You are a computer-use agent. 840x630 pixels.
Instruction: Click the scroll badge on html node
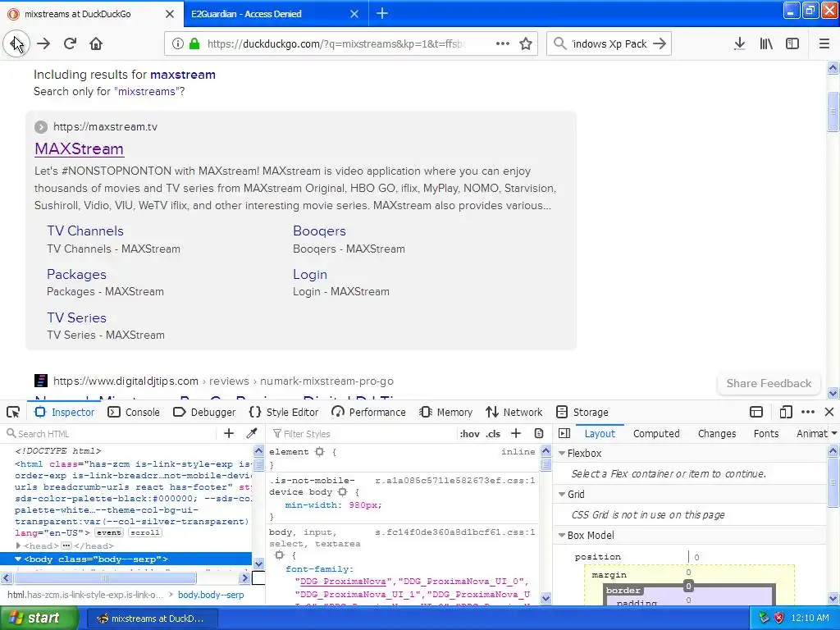pos(145,532)
